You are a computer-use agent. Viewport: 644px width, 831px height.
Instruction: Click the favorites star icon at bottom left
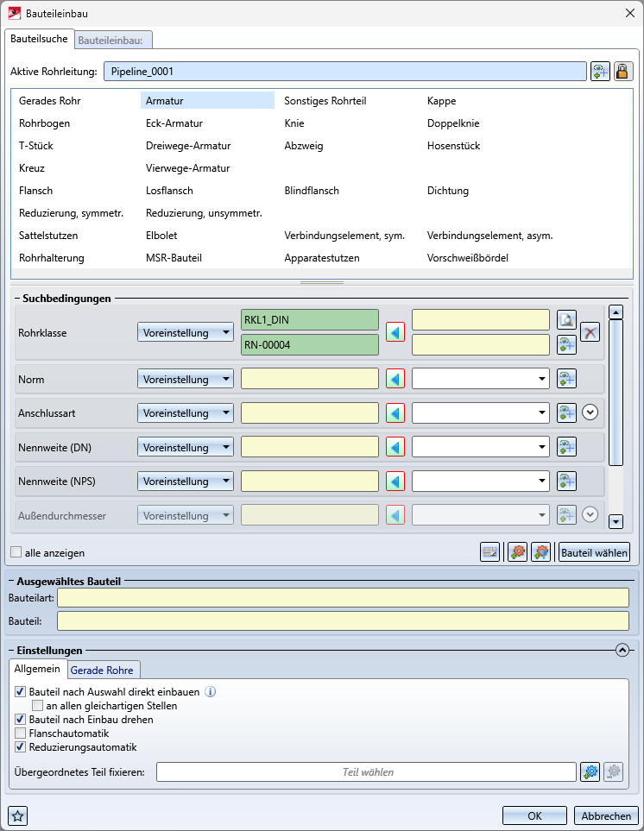pos(17,815)
